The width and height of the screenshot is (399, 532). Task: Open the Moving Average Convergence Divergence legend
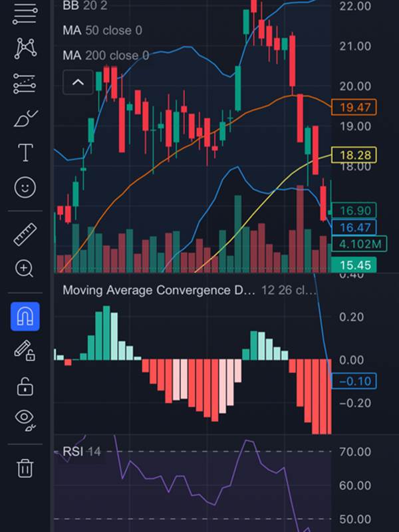click(190, 290)
